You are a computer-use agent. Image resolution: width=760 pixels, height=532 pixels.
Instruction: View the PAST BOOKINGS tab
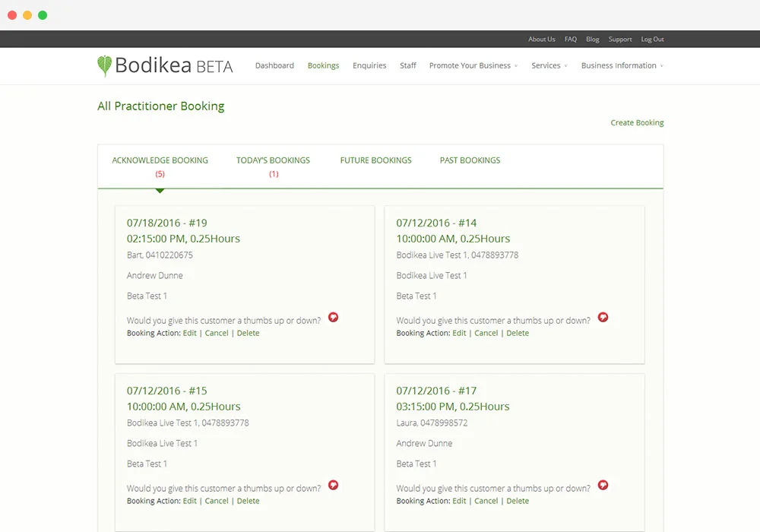click(470, 160)
